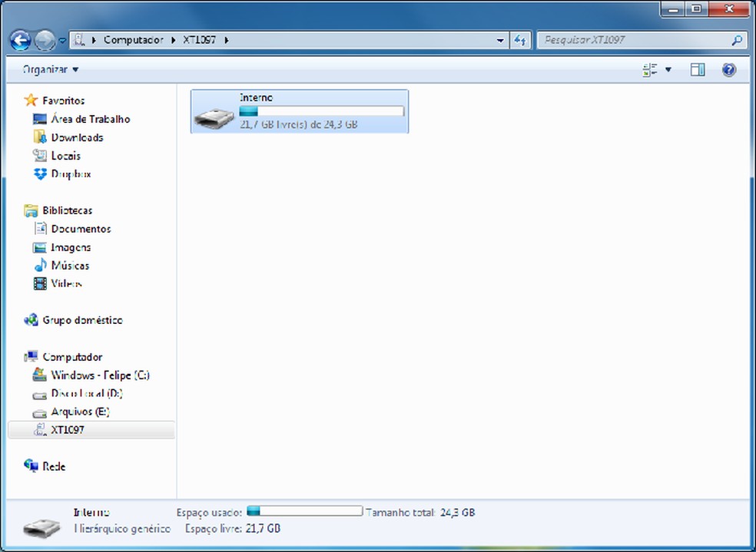Refresh the XT1097 folder view
The height and width of the screenshot is (552, 756).
[x=519, y=41]
